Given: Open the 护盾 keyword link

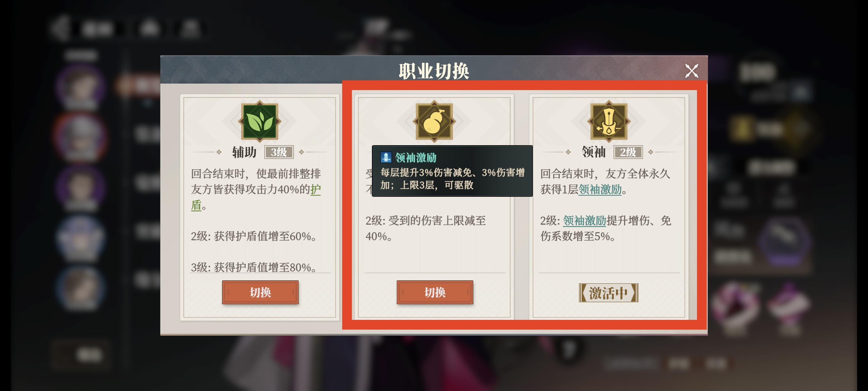Looking at the screenshot, I should coord(255,197).
